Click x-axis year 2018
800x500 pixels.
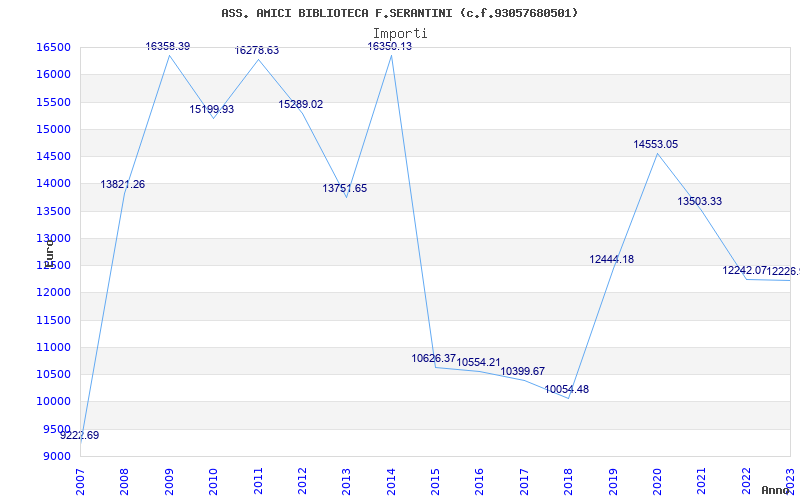coord(568,481)
